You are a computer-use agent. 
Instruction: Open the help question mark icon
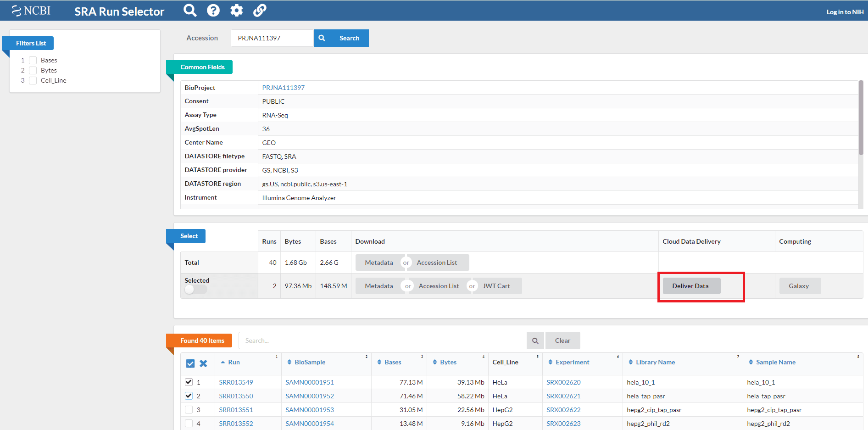pos(213,10)
